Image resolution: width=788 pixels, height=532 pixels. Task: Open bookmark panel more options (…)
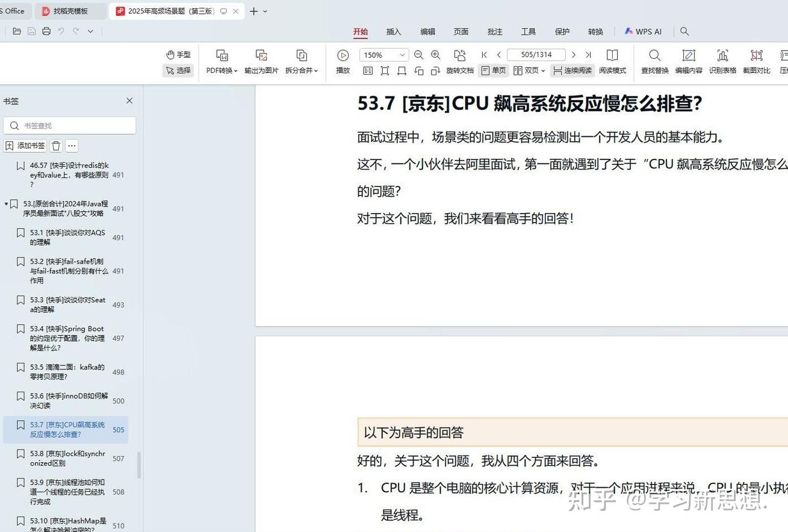[72, 146]
